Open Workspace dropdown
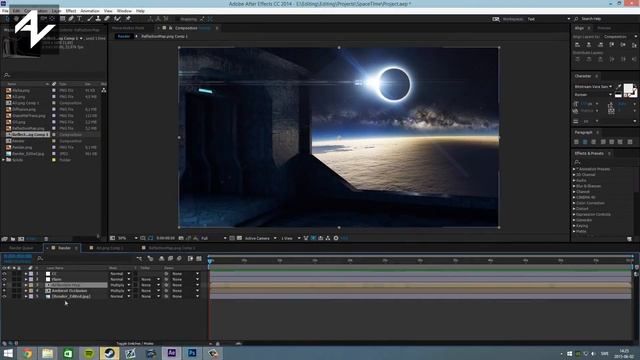The width and height of the screenshot is (640, 360). click(549, 19)
